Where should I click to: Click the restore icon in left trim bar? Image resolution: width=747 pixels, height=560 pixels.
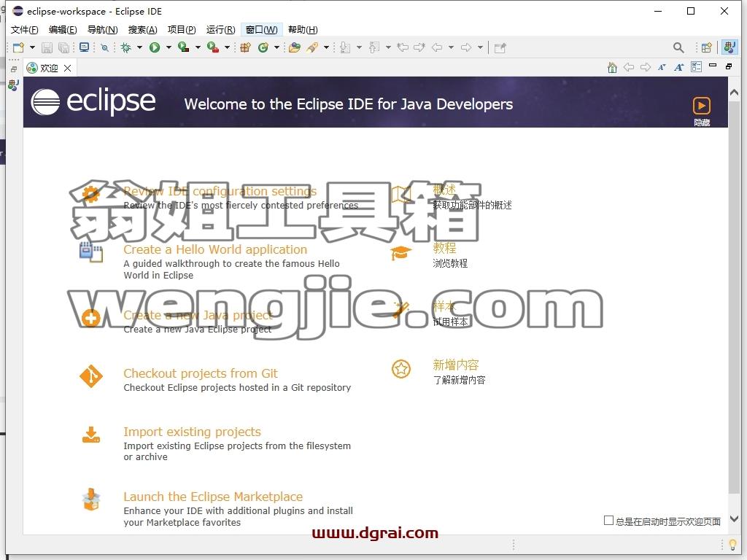pos(14,69)
